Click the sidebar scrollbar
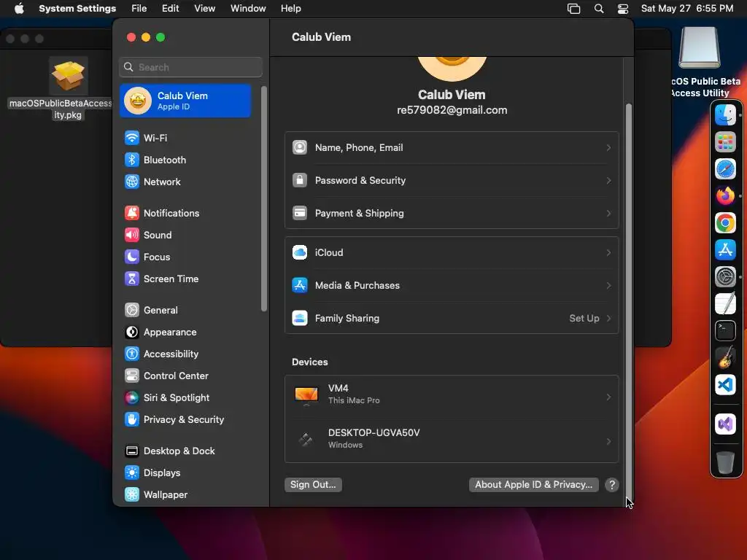747x560 pixels. point(264,199)
